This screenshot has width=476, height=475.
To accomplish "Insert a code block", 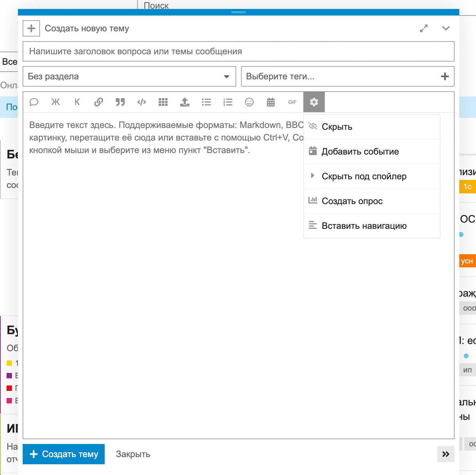I will 142,102.
